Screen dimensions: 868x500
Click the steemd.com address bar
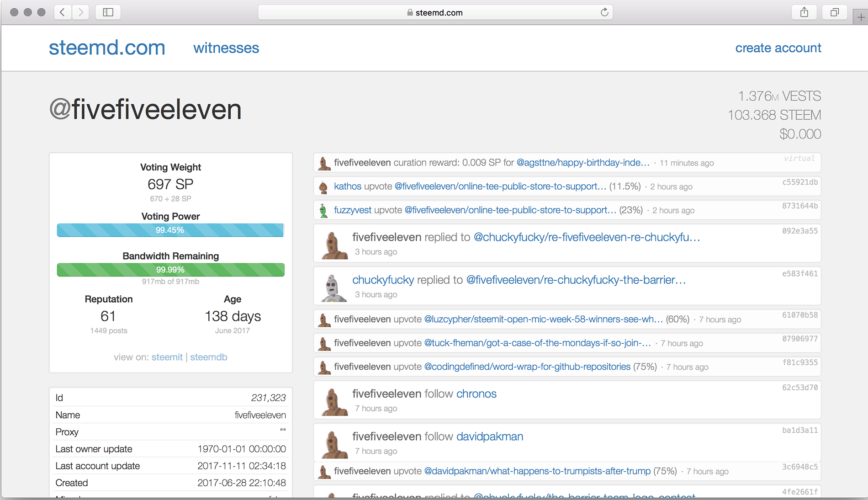coord(435,12)
